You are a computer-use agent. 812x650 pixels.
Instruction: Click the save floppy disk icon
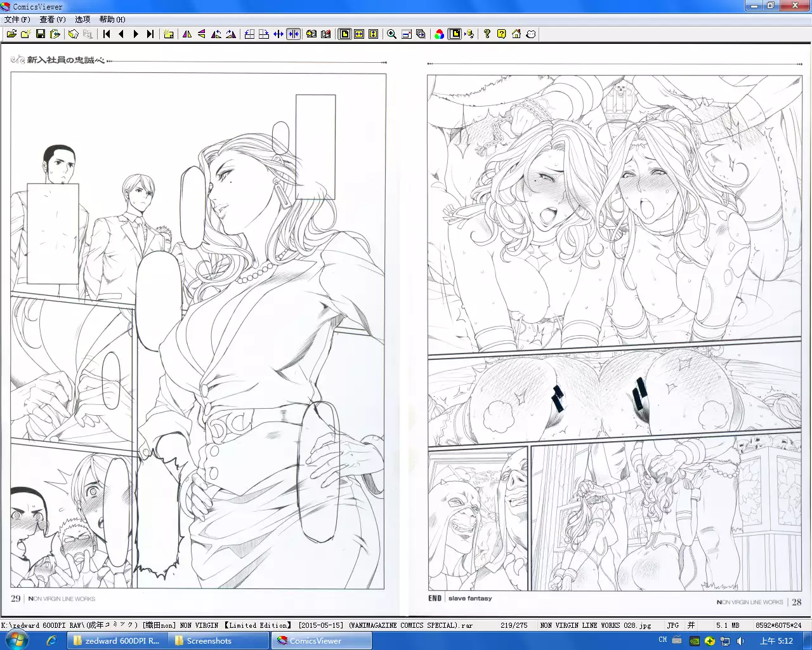41,34
